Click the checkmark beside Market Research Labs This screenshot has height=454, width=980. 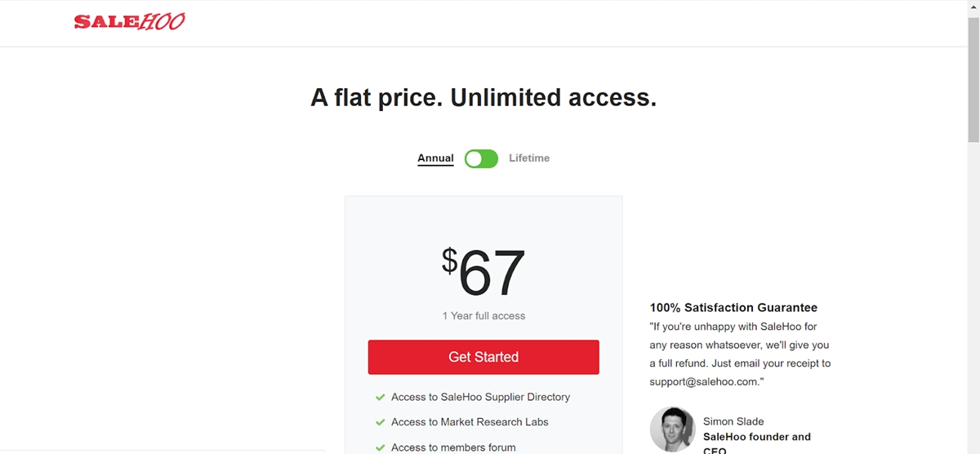pos(380,422)
